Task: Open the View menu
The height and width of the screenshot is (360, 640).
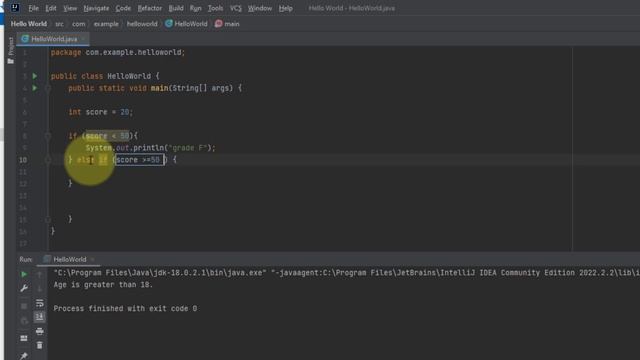Action: [x=70, y=8]
